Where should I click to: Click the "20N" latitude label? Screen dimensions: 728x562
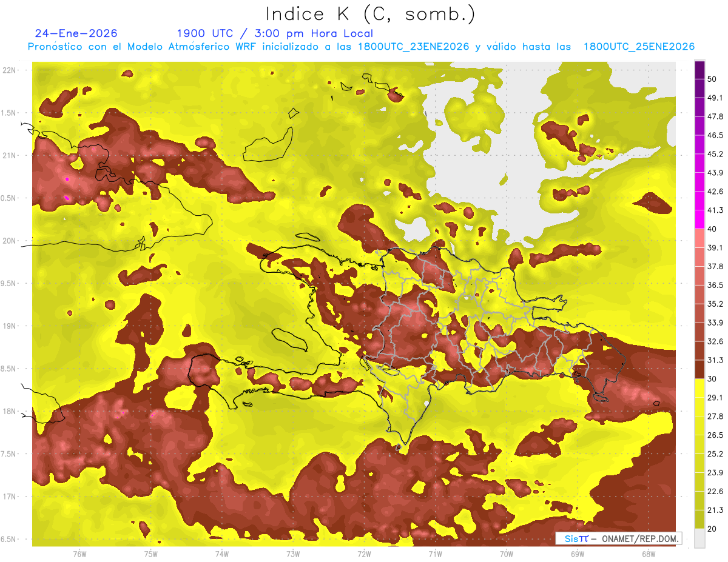pyautogui.click(x=9, y=241)
